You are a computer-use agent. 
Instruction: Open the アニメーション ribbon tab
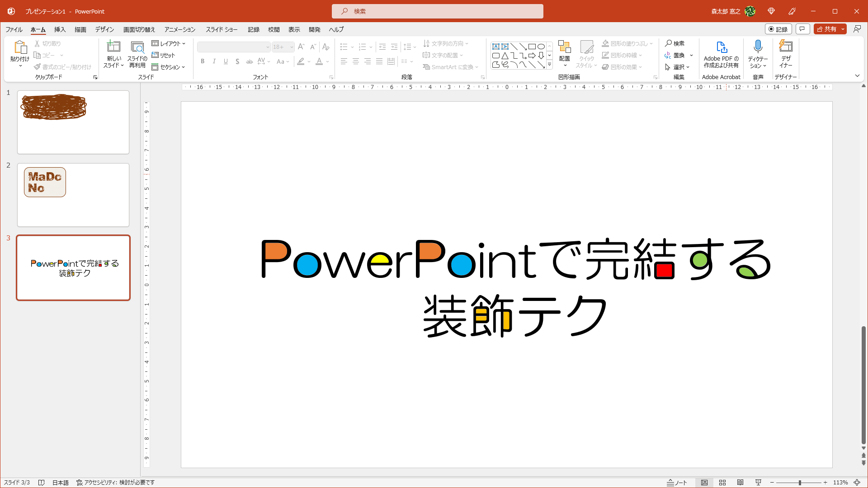(x=179, y=29)
